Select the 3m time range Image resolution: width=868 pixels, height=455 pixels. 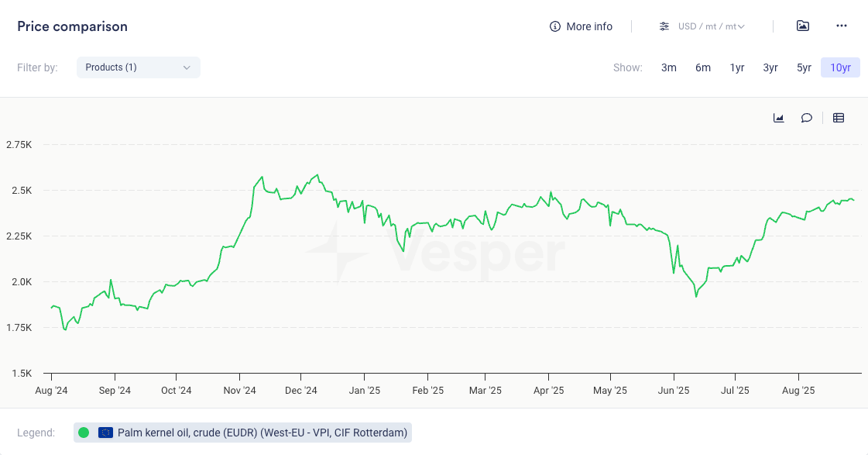coord(669,67)
